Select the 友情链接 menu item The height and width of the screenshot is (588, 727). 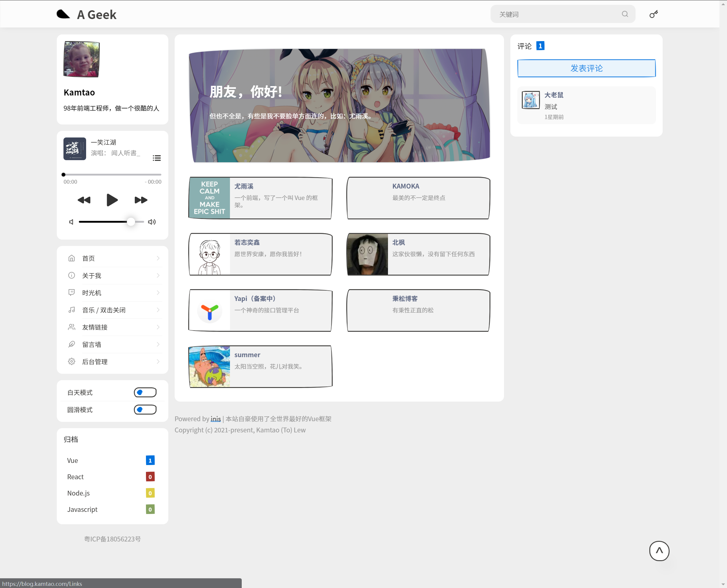click(112, 327)
